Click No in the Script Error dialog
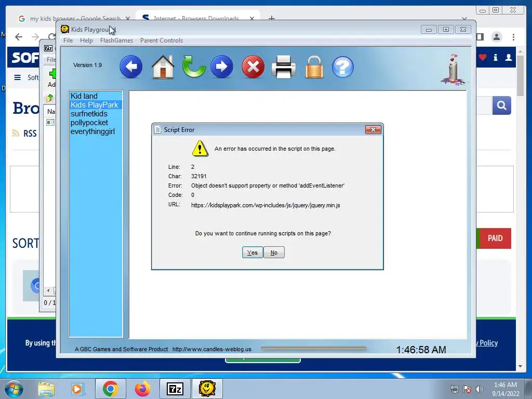The width and height of the screenshot is (532, 399). pos(274,252)
